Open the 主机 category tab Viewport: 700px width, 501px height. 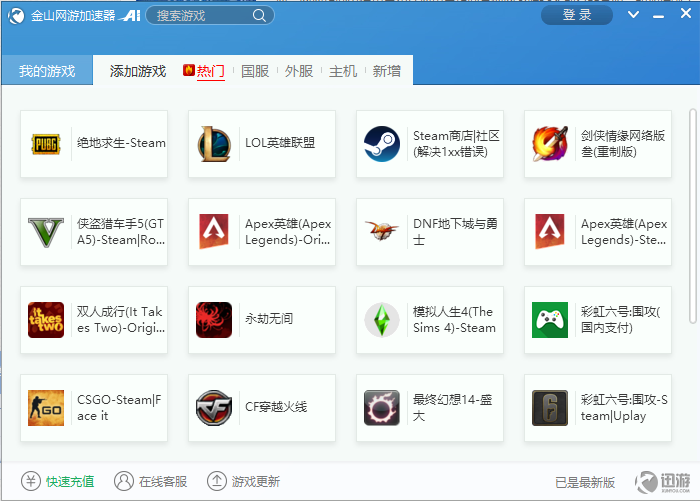pyautogui.click(x=343, y=71)
